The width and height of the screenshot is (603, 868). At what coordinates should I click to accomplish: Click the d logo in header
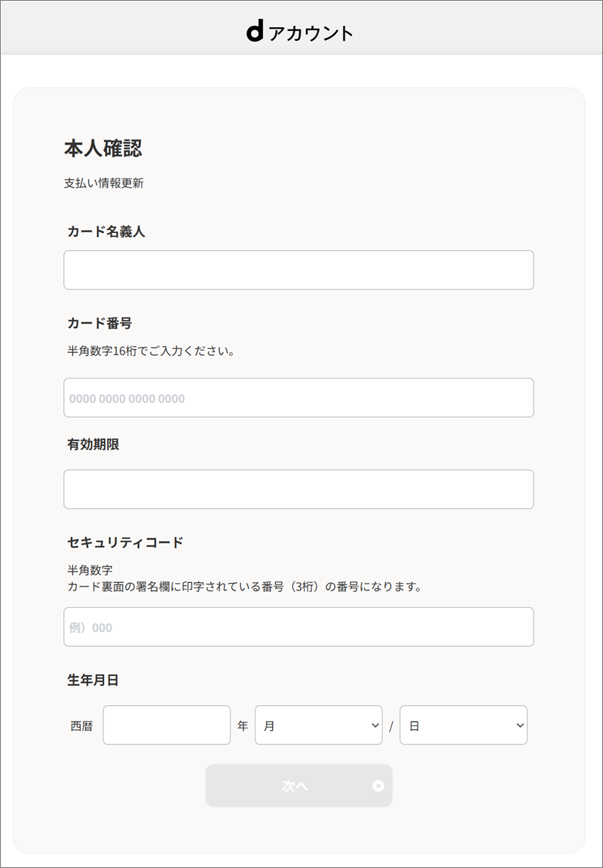255,32
